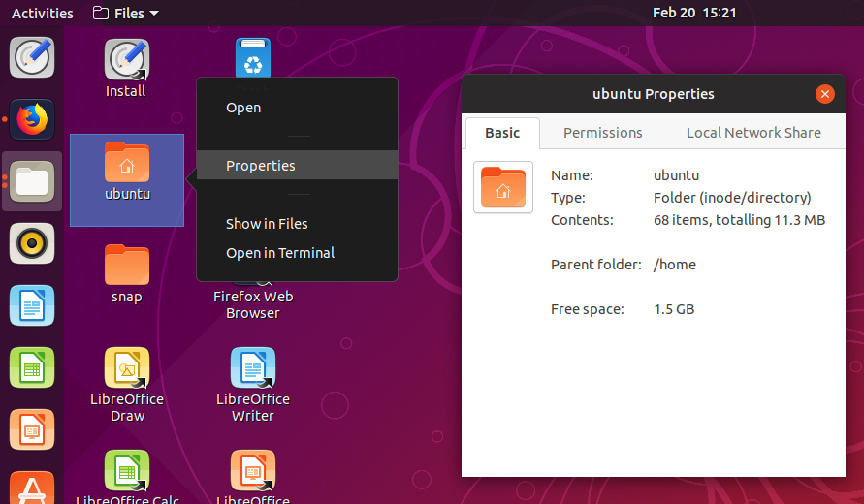Click the folder name value 'ubuntu'
This screenshot has height=504, width=864.
(676, 175)
